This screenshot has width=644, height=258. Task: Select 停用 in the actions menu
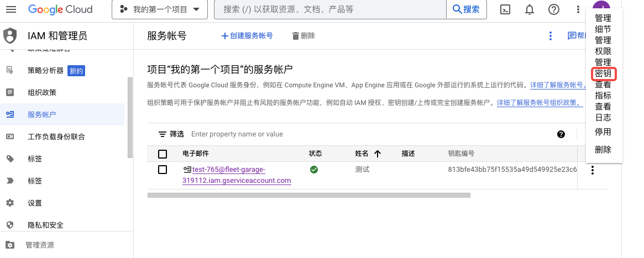(x=603, y=132)
